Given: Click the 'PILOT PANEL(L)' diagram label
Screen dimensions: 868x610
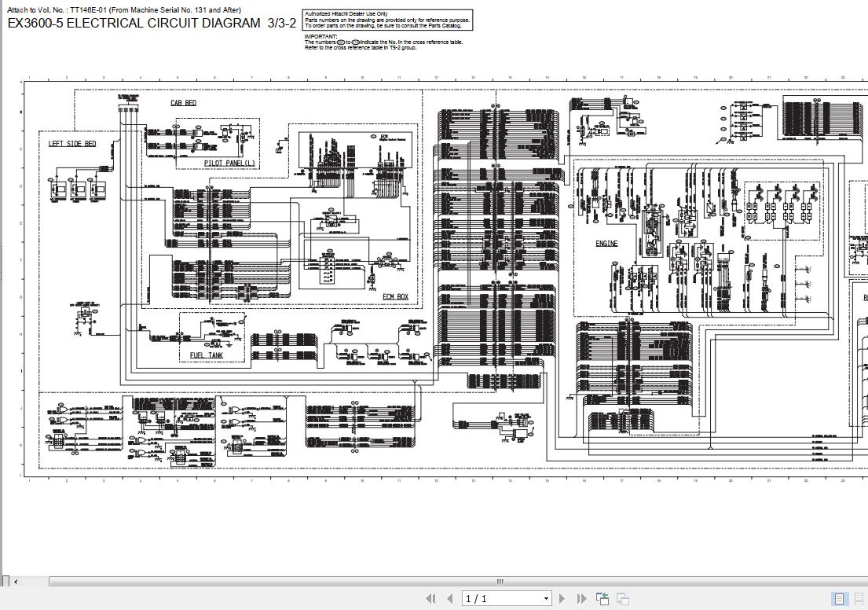Looking at the screenshot, I should [x=229, y=163].
